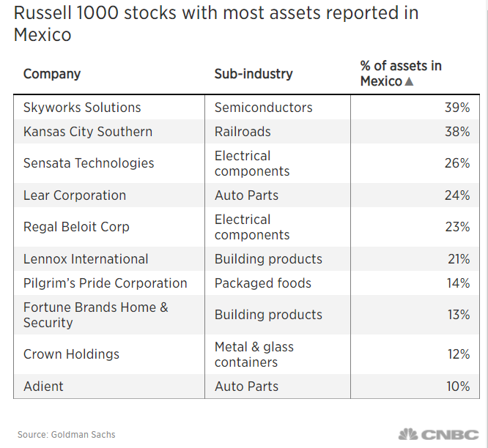This screenshot has width=488, height=448.
Task: Click the Adient company name
Action: click(44, 387)
